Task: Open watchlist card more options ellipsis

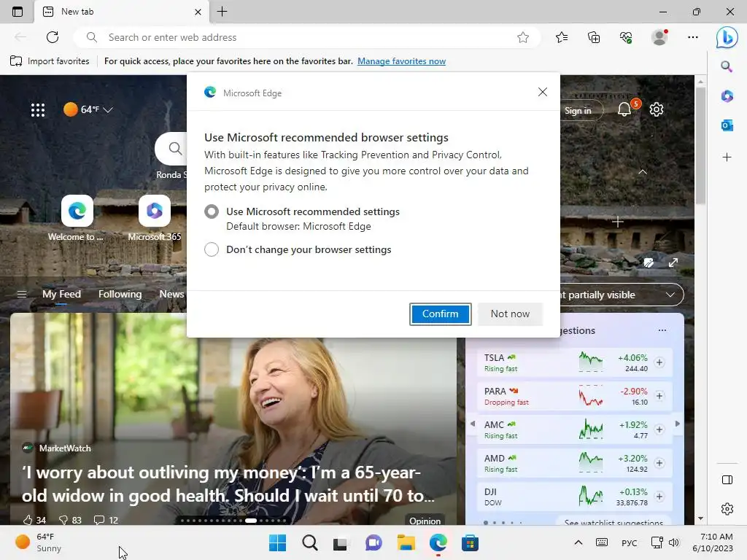Action: click(662, 330)
